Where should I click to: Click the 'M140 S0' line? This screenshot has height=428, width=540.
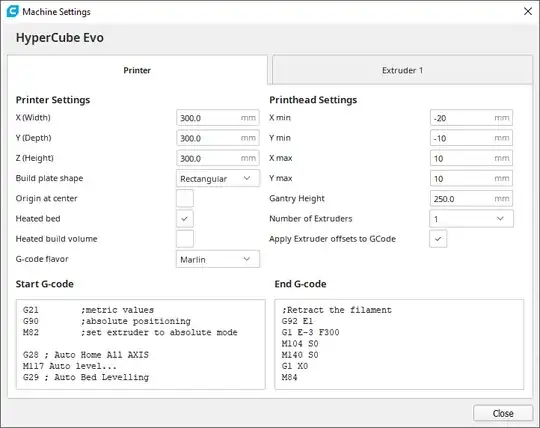[300, 355]
